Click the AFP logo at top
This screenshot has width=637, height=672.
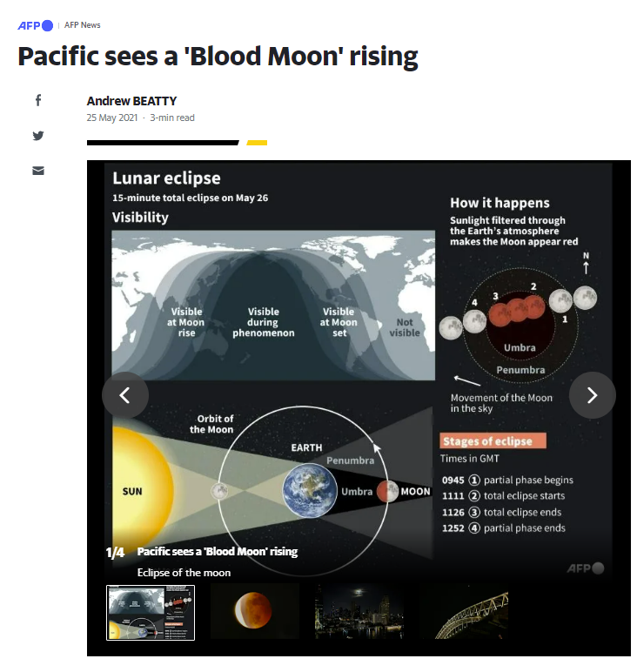tap(35, 25)
